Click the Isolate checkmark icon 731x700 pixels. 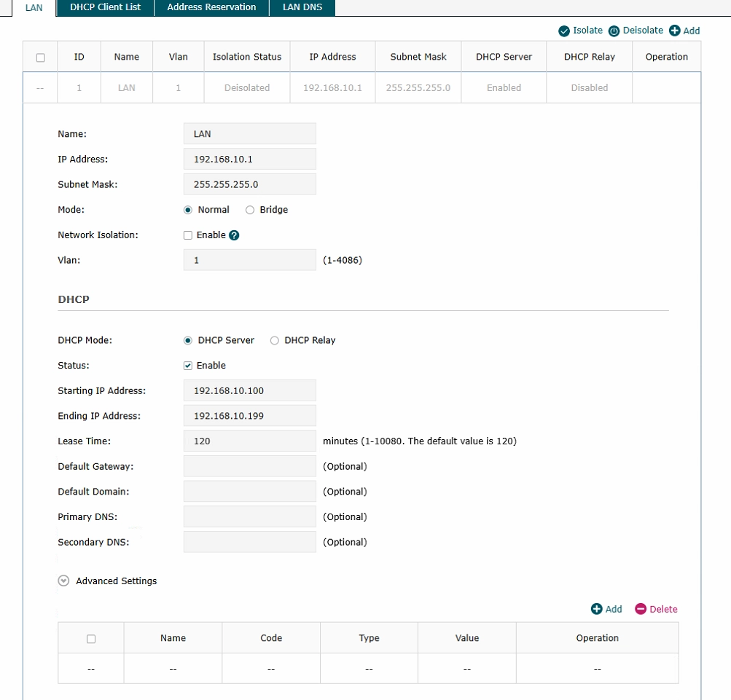pyautogui.click(x=564, y=31)
